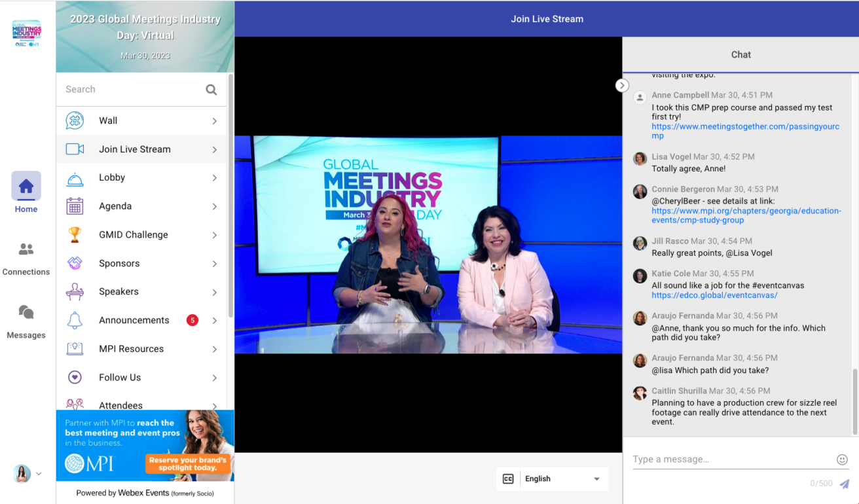Select the MPI Resources menu item
Viewport: 859px width, 504px height.
tap(141, 349)
